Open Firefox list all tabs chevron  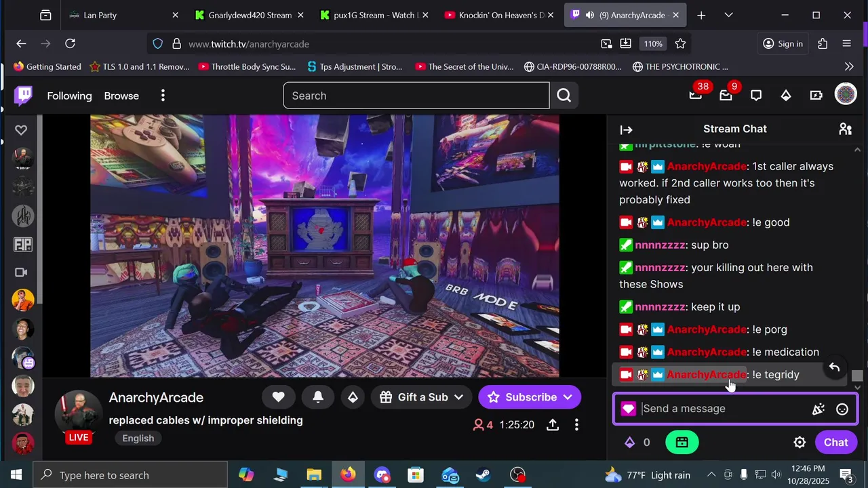click(x=728, y=15)
